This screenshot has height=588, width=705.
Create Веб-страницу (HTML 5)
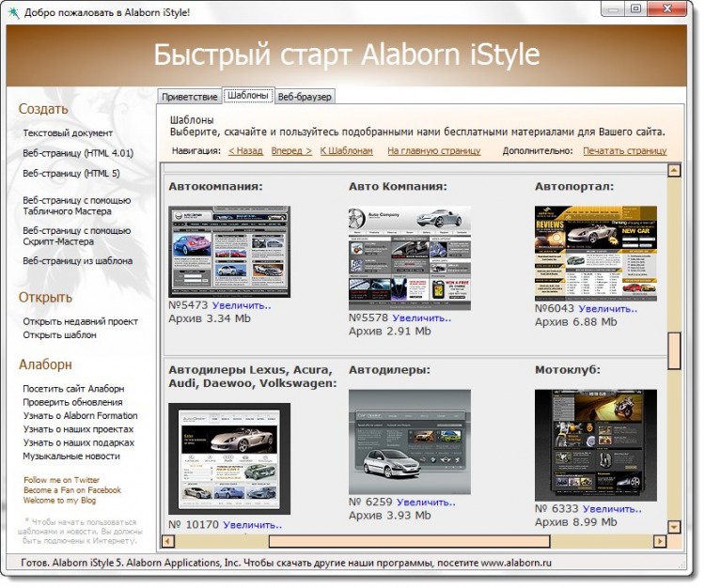tap(71, 174)
